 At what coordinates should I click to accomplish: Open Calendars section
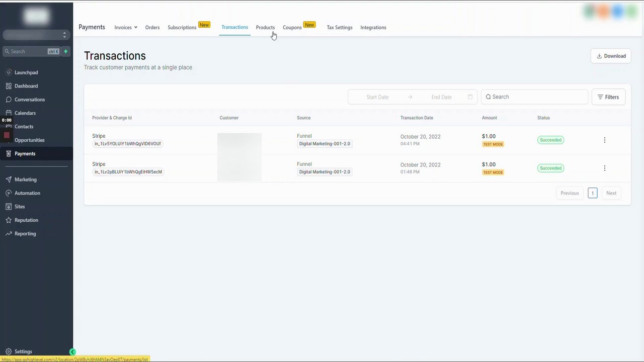tap(25, 113)
